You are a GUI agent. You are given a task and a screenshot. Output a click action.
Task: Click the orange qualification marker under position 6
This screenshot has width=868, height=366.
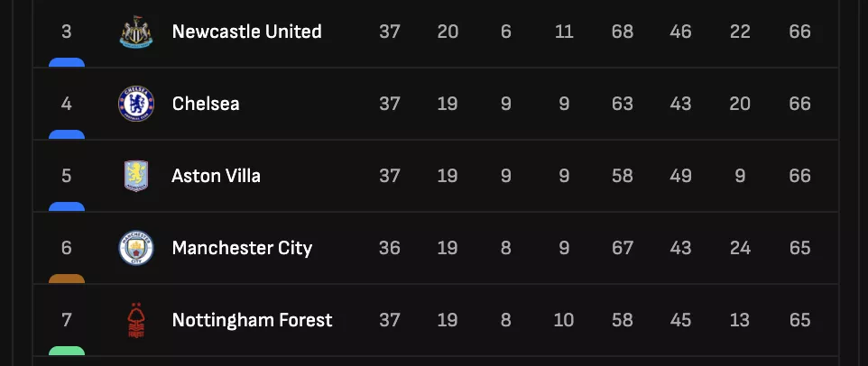pos(66,279)
